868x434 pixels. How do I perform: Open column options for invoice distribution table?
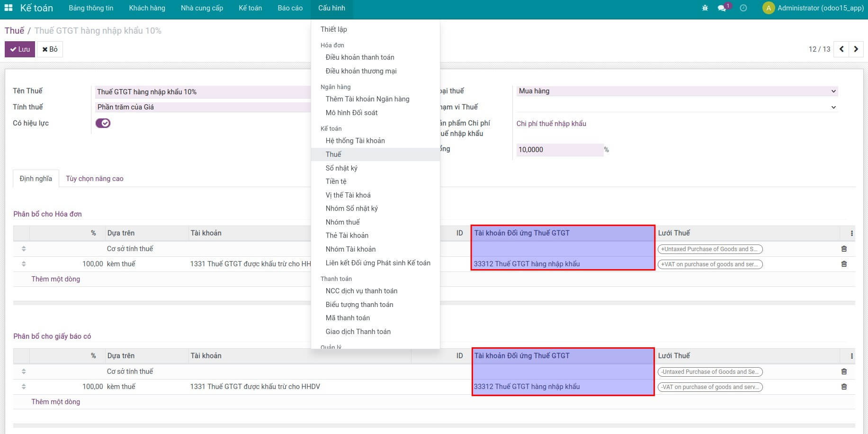tap(851, 233)
